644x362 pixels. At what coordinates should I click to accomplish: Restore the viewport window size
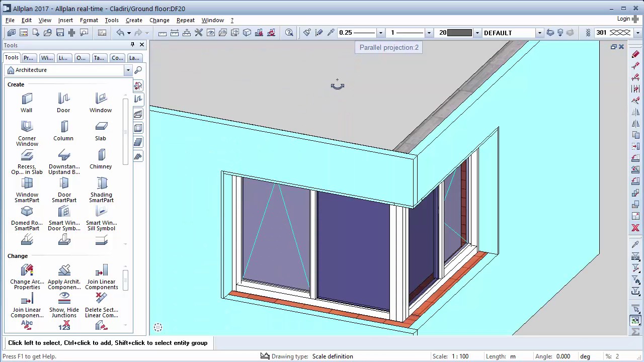click(613, 47)
